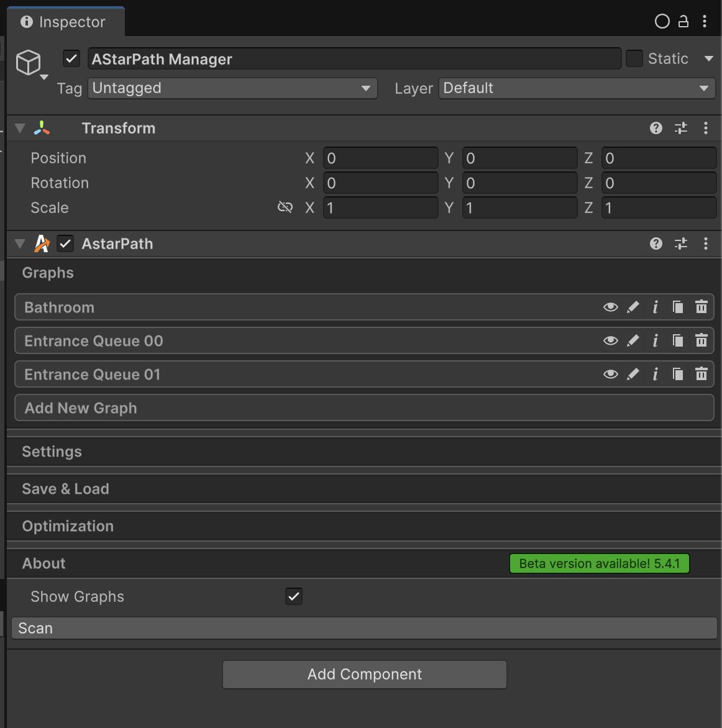Open the Settings section

coord(52,452)
